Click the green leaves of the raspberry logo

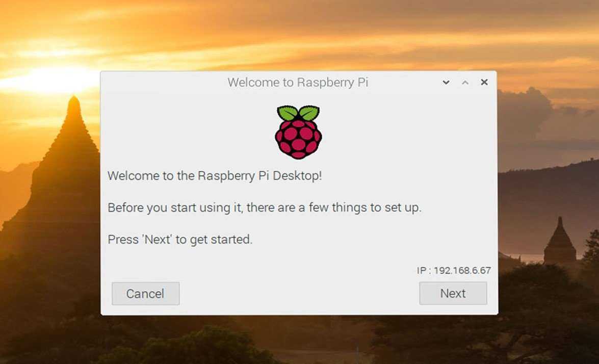point(298,113)
